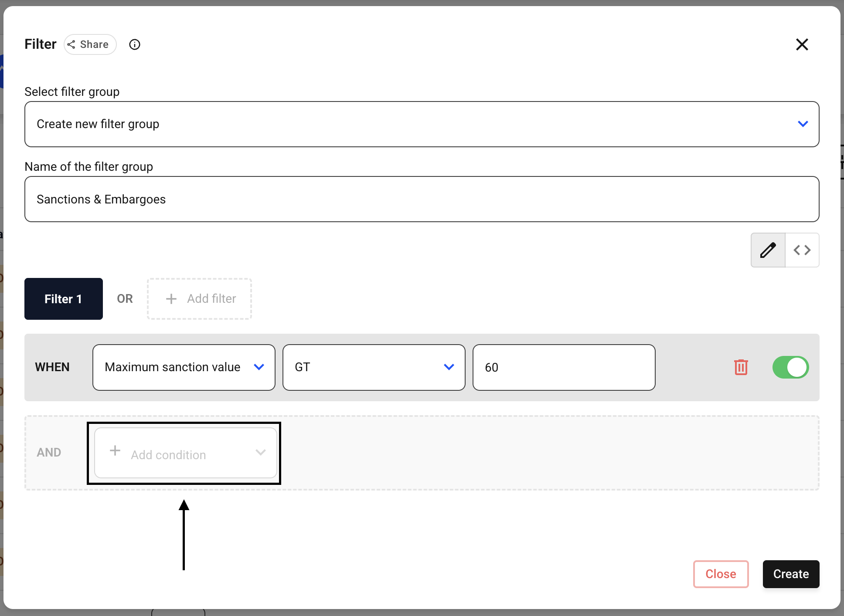Click the red Close button
Viewport: 844px width, 616px height.
(721, 574)
